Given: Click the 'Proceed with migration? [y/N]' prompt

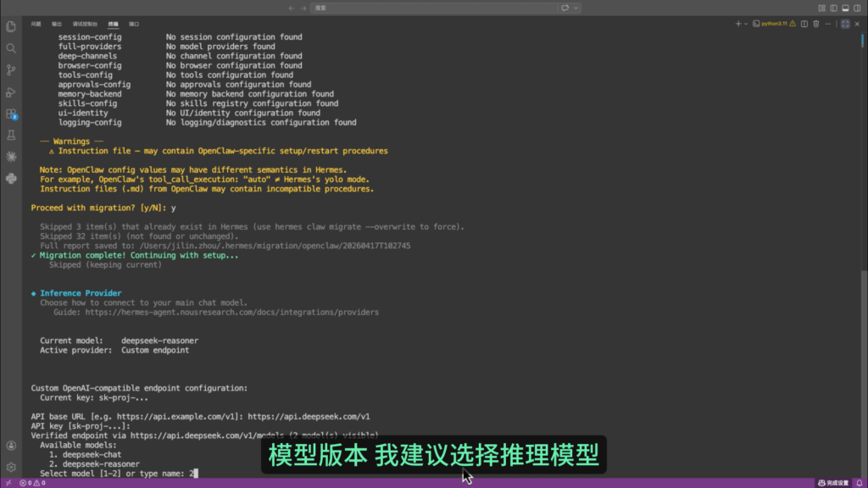Looking at the screenshot, I should pyautogui.click(x=99, y=208).
